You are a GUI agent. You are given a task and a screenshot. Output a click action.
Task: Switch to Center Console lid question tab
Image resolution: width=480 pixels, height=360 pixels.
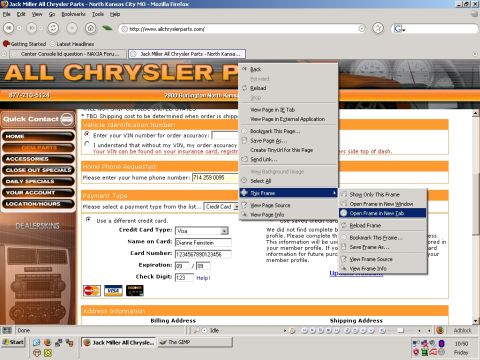coord(68,54)
